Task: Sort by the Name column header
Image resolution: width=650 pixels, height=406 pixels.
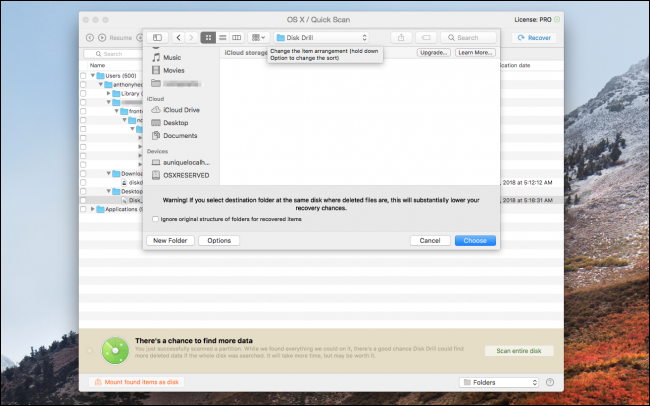Action: 98,66
